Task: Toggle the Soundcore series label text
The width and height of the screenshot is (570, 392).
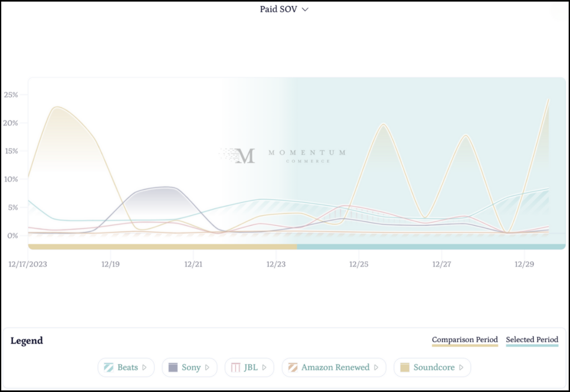Action: [434, 368]
